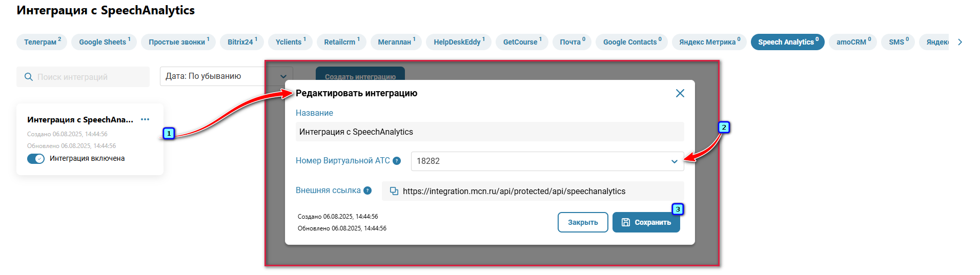Open the Retailcrm tab
The width and height of the screenshot is (980, 275).
tap(341, 42)
